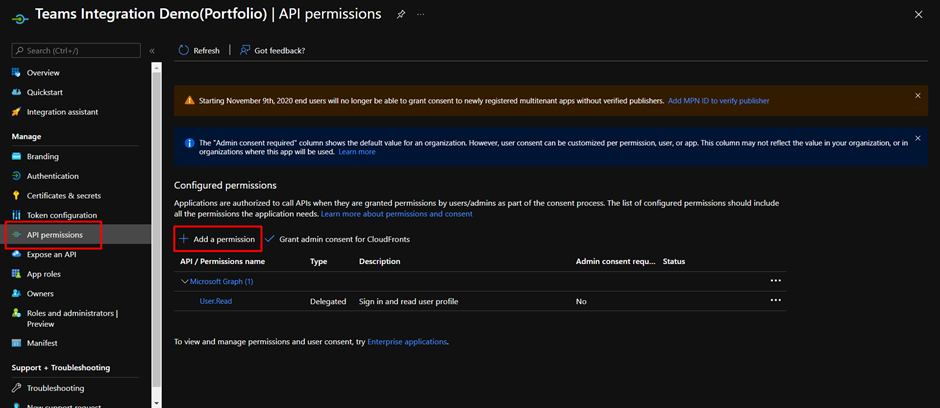The image size is (940, 408).
Task: Open the more options ellipsis beside the title
Action: [x=421, y=14]
